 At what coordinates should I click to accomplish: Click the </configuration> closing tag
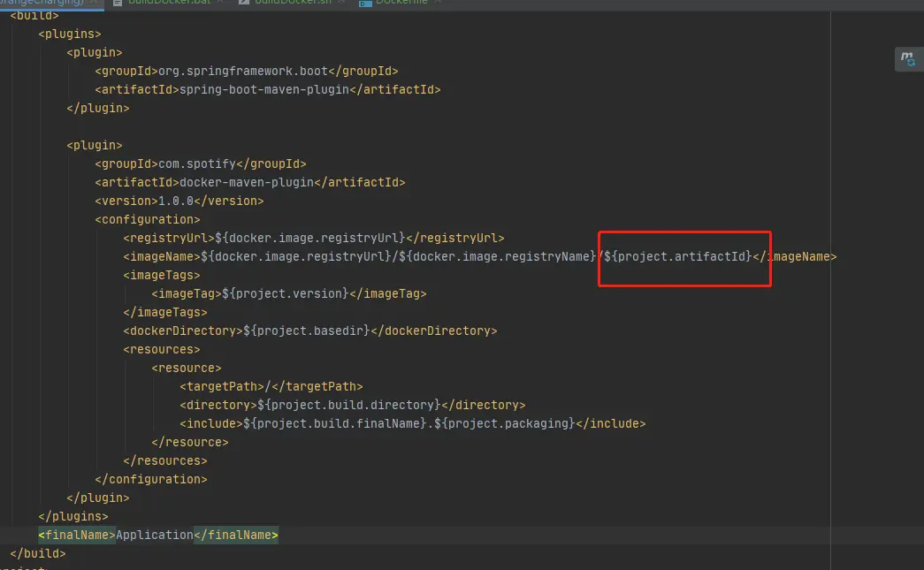pyautogui.click(x=151, y=479)
